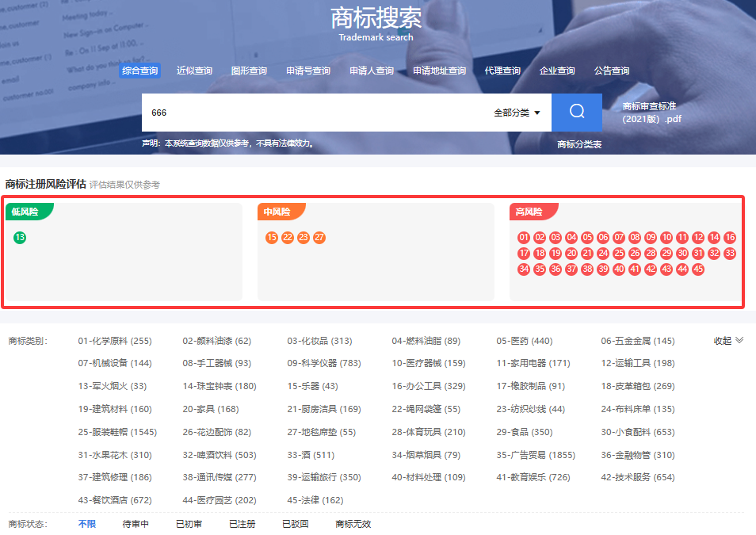
Task: Collapse trademark categories with 收起
Action: click(x=728, y=341)
